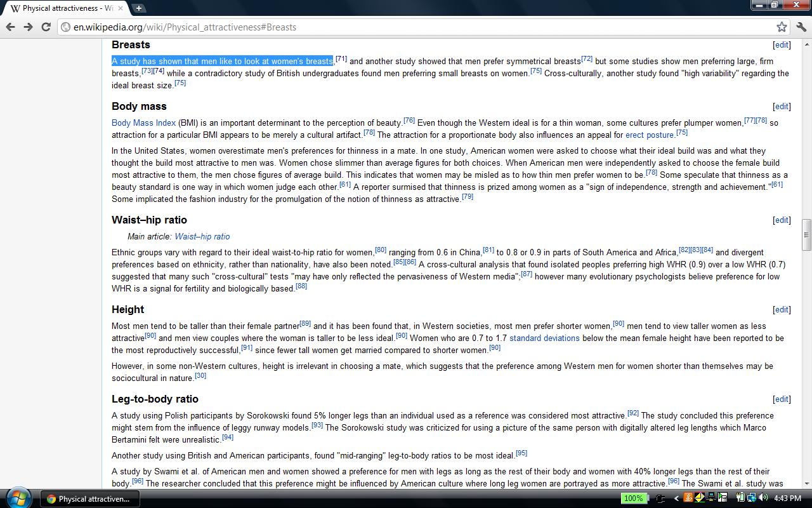Reload the current Wikipedia page
Viewport: 812px width, 508px height.
[x=46, y=27]
